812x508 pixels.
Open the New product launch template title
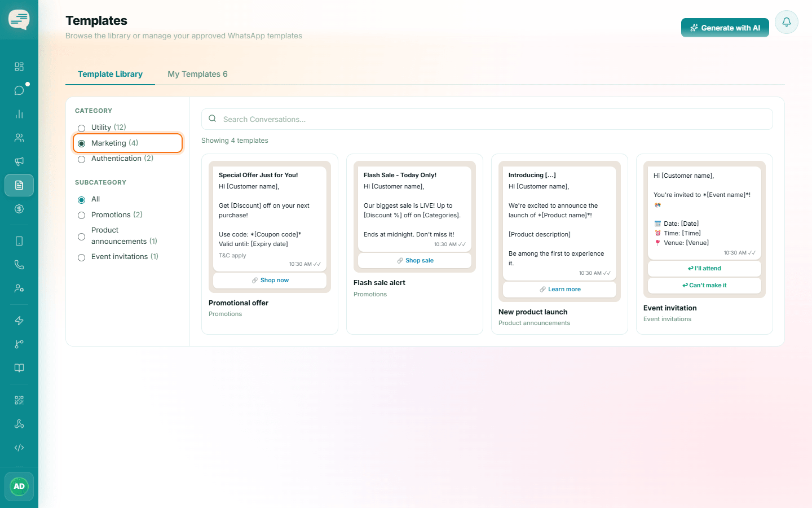point(533,312)
